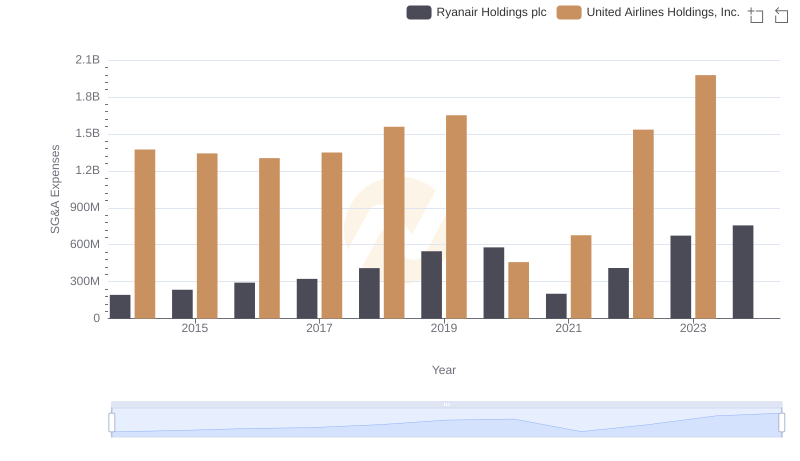Click United Airlines bar for 2019
800x461 pixels.
point(456,217)
